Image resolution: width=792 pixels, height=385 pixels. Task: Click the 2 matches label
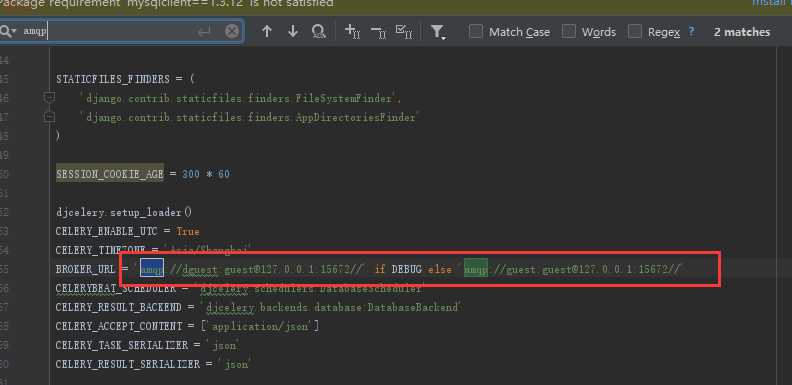tap(742, 32)
